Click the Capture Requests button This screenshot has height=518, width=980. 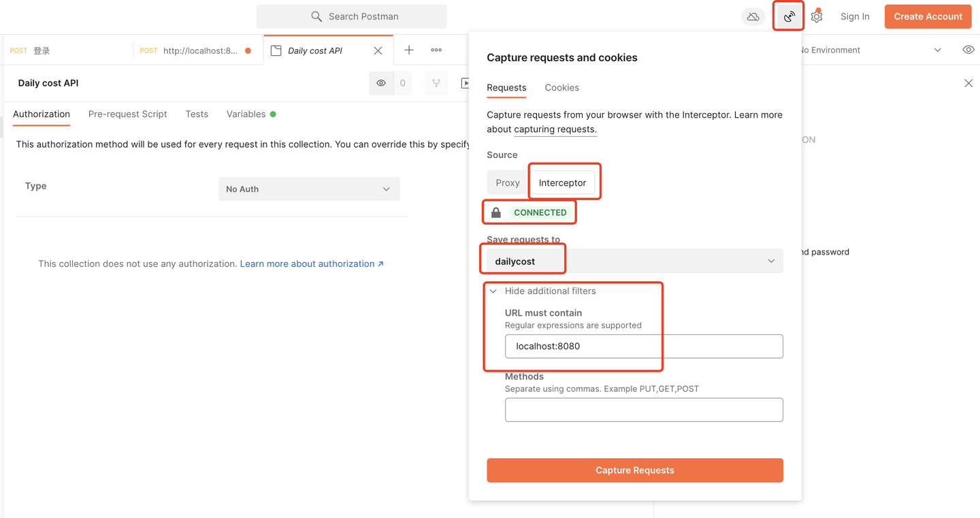634,470
